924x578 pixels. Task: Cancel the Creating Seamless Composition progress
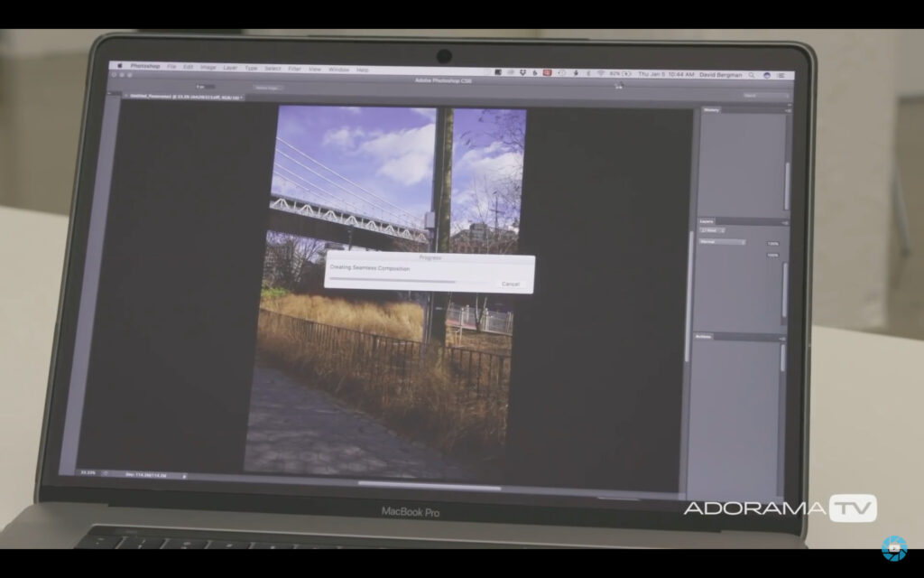point(511,284)
